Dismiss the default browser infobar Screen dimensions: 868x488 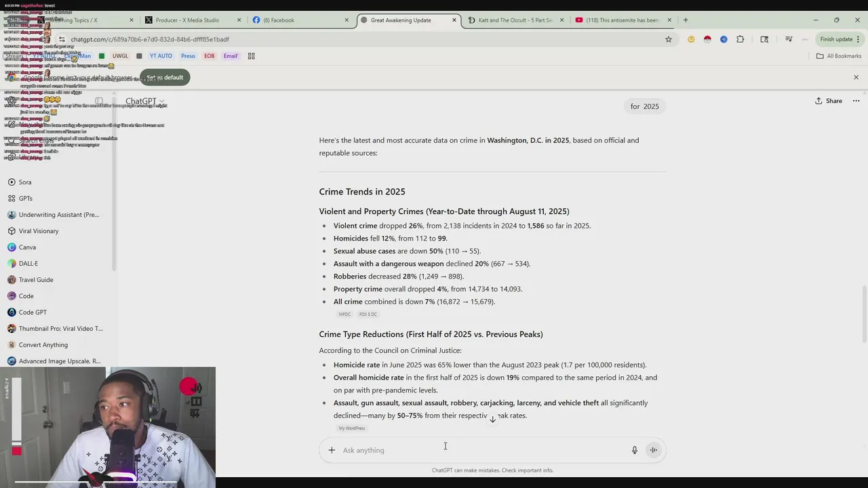[x=856, y=77]
